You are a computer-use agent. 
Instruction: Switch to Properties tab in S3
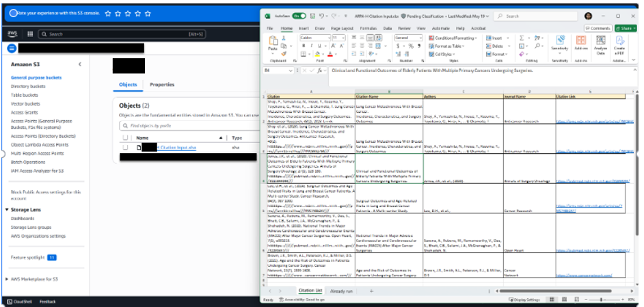point(162,84)
